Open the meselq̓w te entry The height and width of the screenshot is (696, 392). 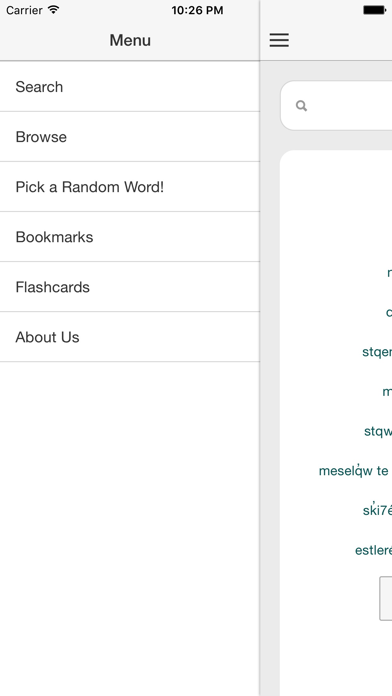[x=355, y=471]
